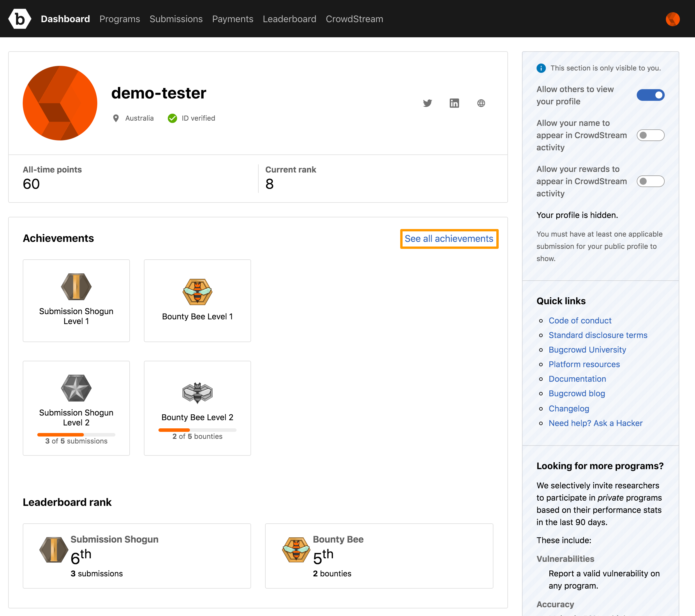Enable Allow your name in CrowdStream activity
The height and width of the screenshot is (616, 695).
pyautogui.click(x=650, y=135)
